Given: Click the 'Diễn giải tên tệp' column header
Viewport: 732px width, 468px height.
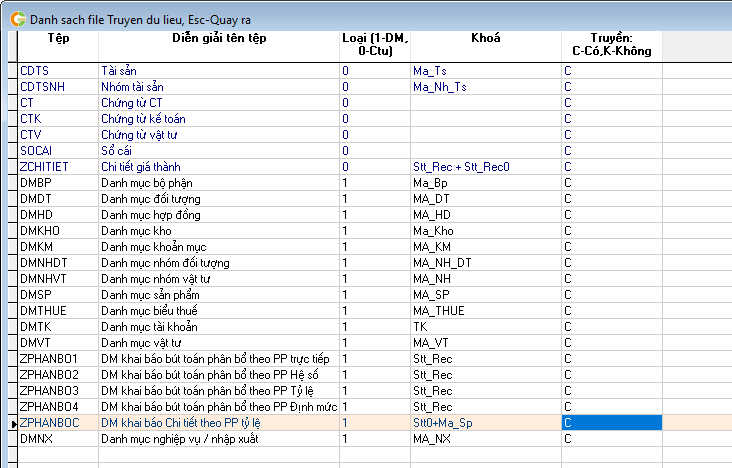Looking at the screenshot, I should (219, 46).
